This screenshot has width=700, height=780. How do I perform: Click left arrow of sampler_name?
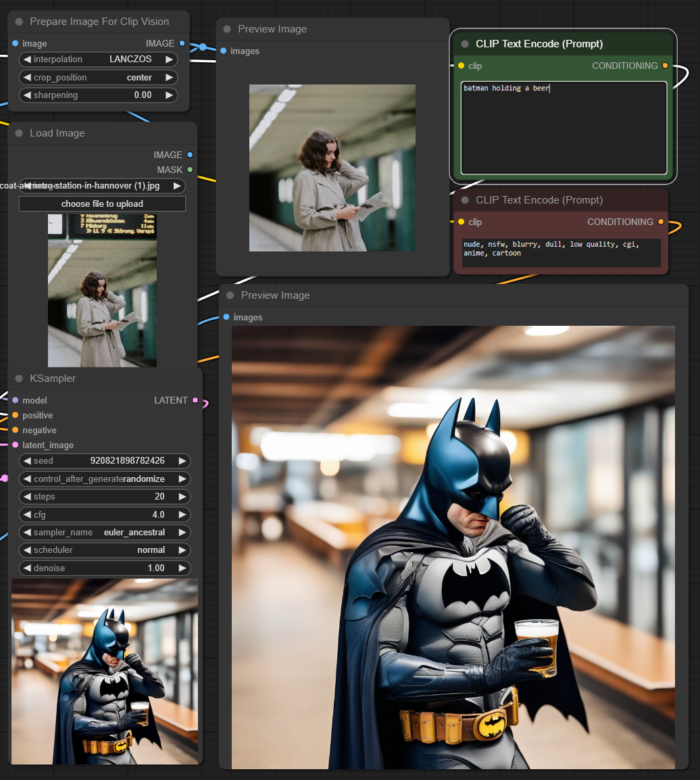point(27,532)
